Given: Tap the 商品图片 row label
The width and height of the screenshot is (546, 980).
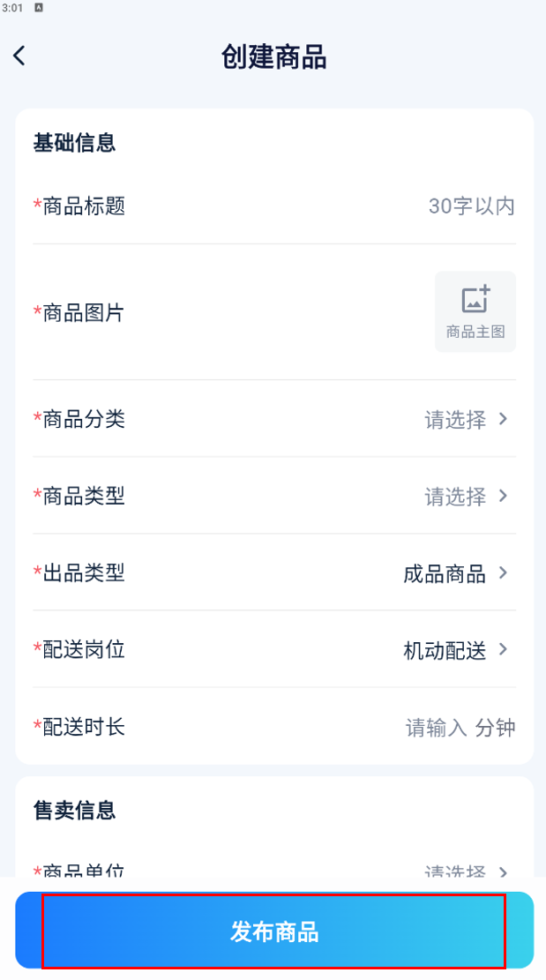Looking at the screenshot, I should (79, 312).
